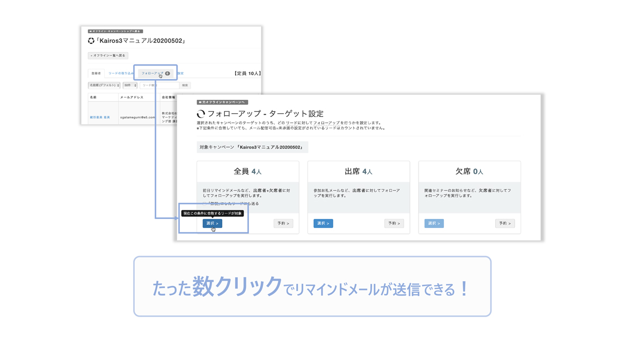Click 選択 > in the 欠席 card

tap(434, 223)
